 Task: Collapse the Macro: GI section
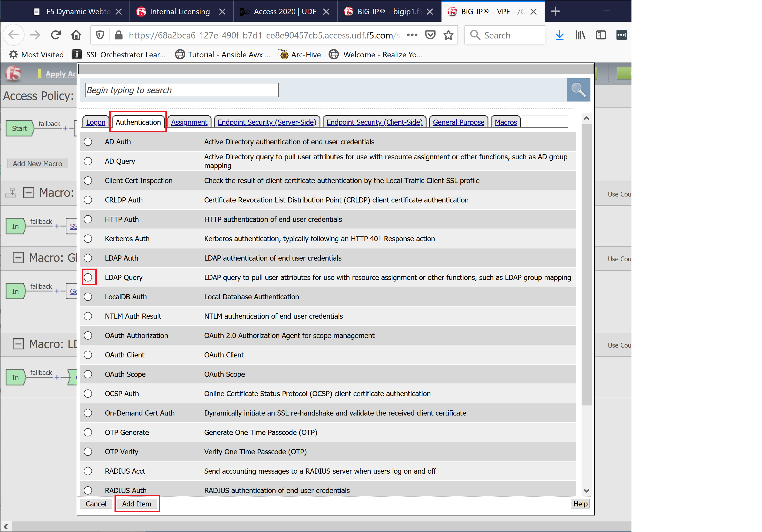[x=18, y=257]
